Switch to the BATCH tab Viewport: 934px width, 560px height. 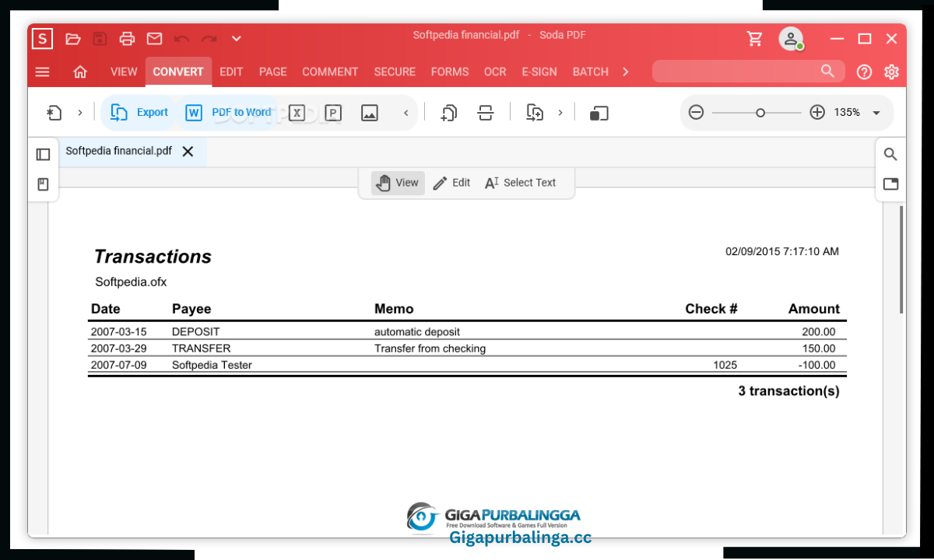point(591,72)
